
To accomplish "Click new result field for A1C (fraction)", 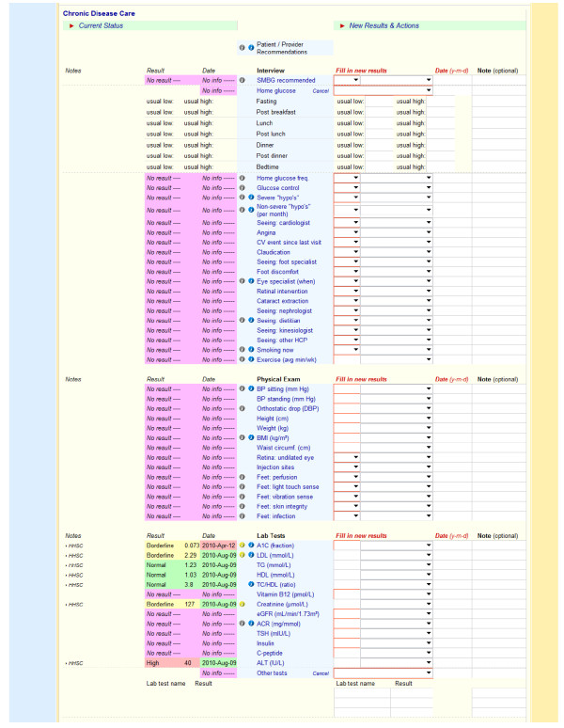I will click(x=347, y=546).
